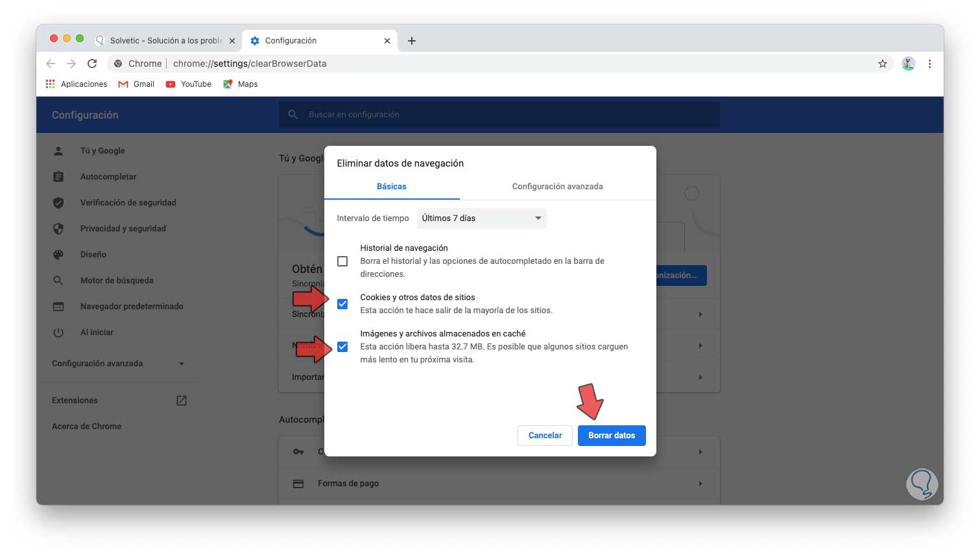Open the Últimos 7 días time range dropdown
The height and width of the screenshot is (553, 980).
(x=481, y=218)
